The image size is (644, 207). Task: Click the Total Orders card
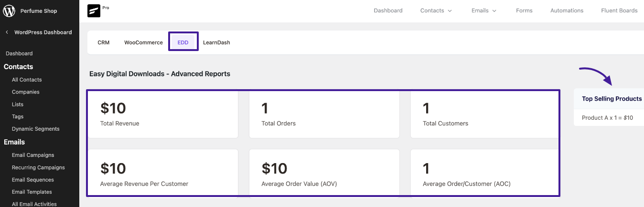(324, 114)
